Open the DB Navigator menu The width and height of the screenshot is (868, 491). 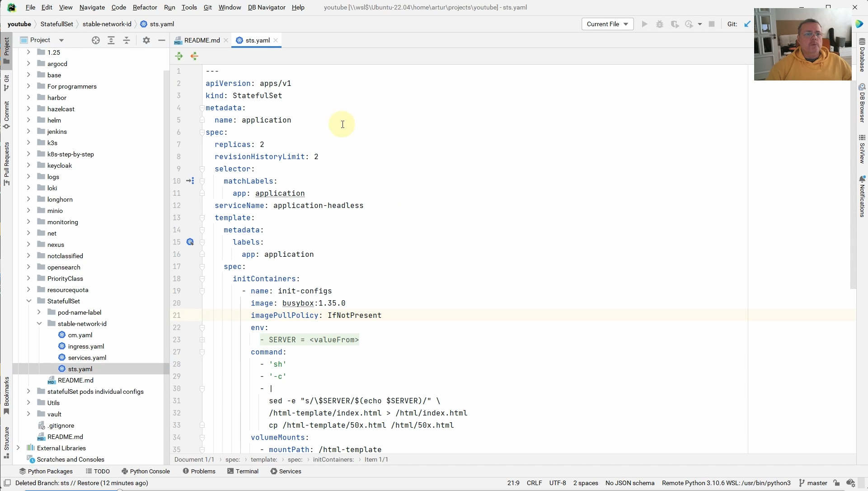267,7
